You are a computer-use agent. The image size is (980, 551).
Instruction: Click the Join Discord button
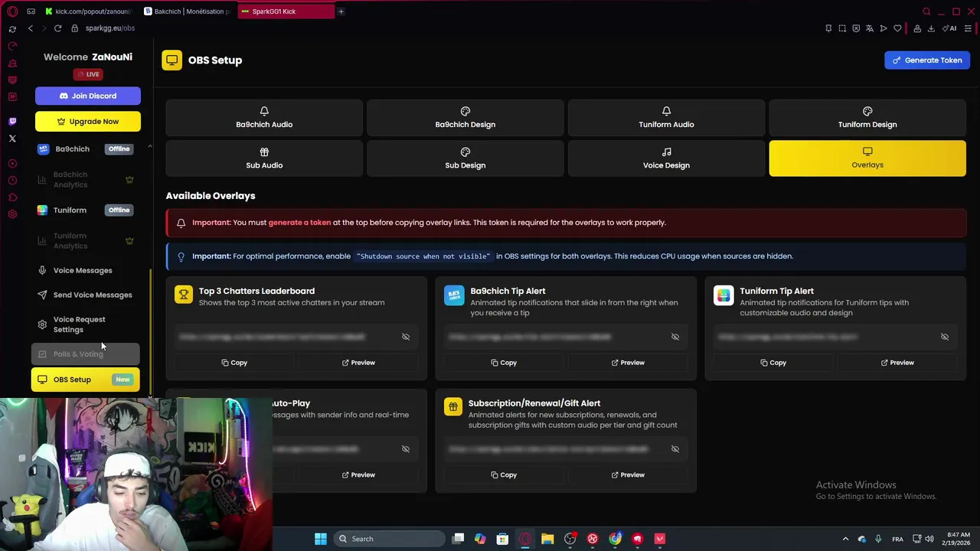click(x=87, y=96)
